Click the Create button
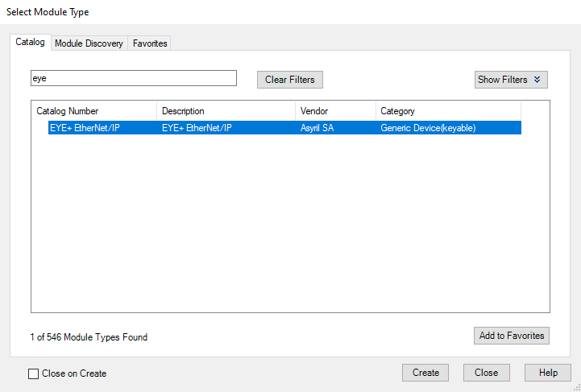Screen dimensions: 581x392 (x=425, y=373)
